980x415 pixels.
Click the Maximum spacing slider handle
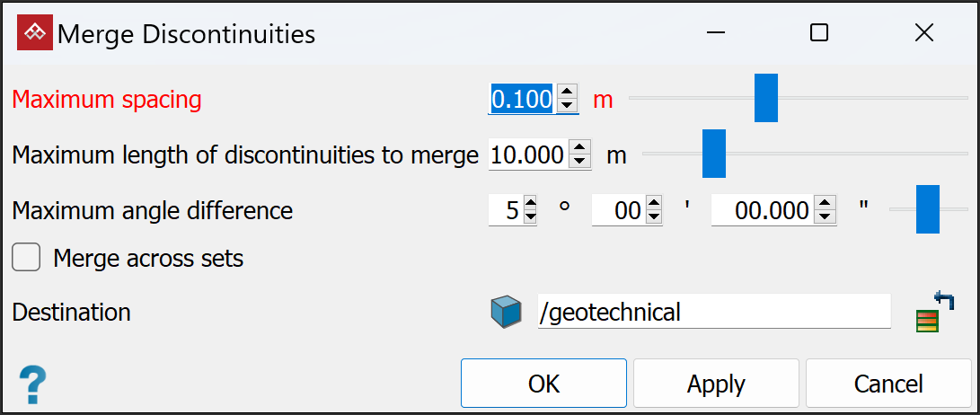(x=765, y=98)
